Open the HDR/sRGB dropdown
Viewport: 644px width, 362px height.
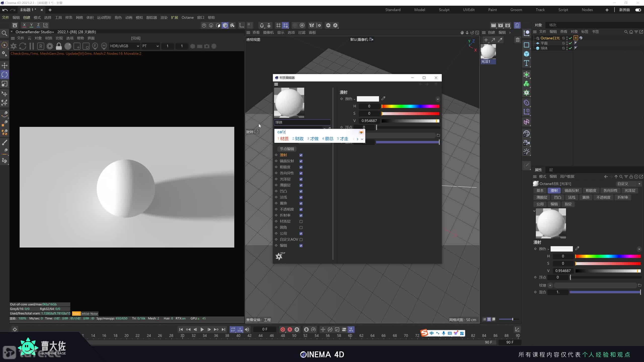[125, 46]
